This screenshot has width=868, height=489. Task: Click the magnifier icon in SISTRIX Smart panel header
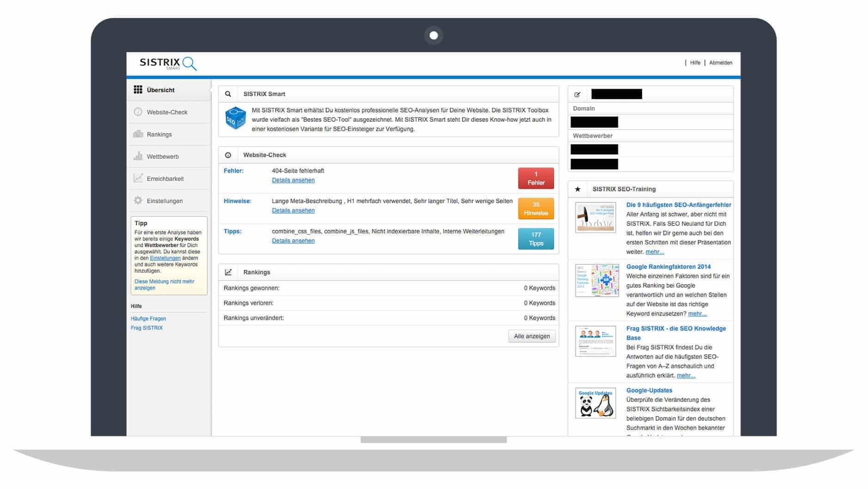click(x=228, y=94)
